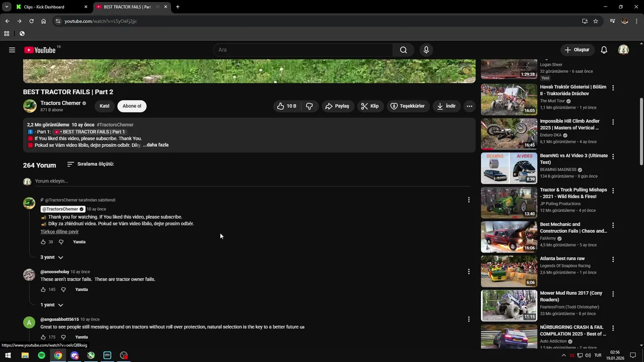Like the pinned TractorsChemer comment
This screenshot has height=362, width=644.
[43, 242]
